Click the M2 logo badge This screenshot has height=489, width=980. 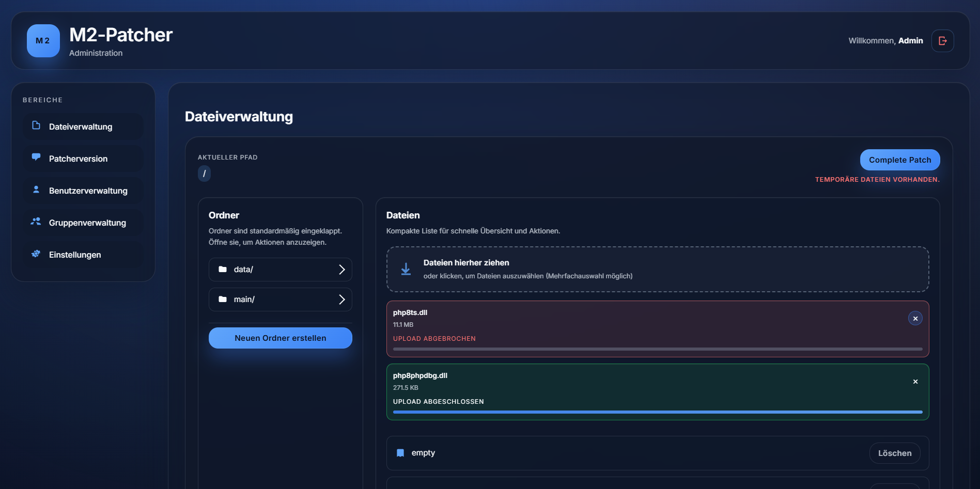point(43,41)
